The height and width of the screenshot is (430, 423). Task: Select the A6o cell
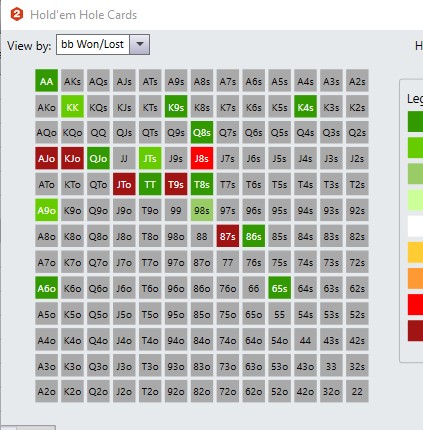pyautogui.click(x=46, y=288)
